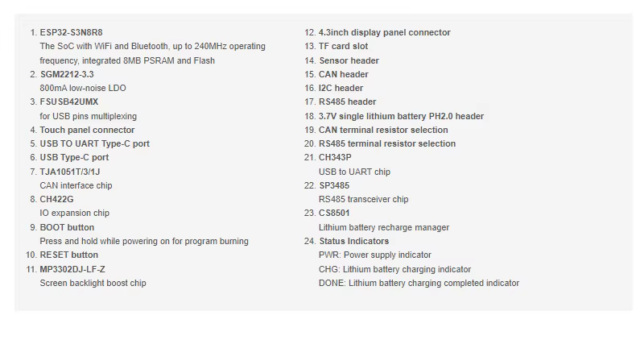
Task: Click the Sensor header item
Action: (349, 60)
